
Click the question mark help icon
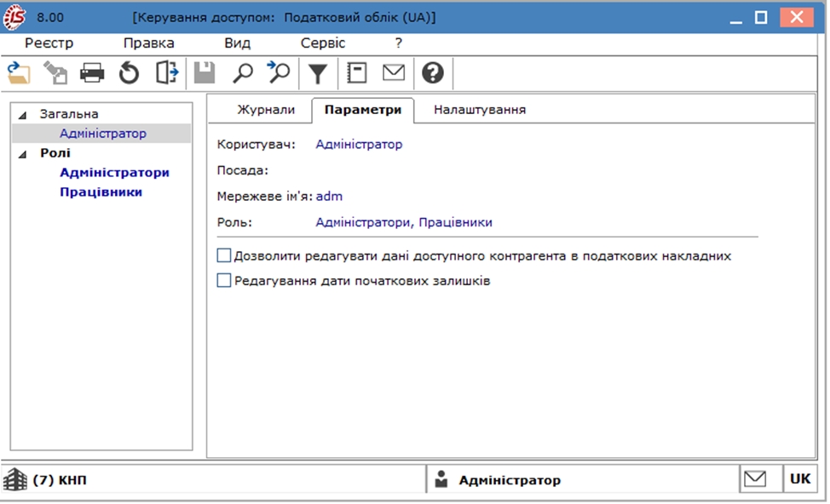pyautogui.click(x=432, y=72)
